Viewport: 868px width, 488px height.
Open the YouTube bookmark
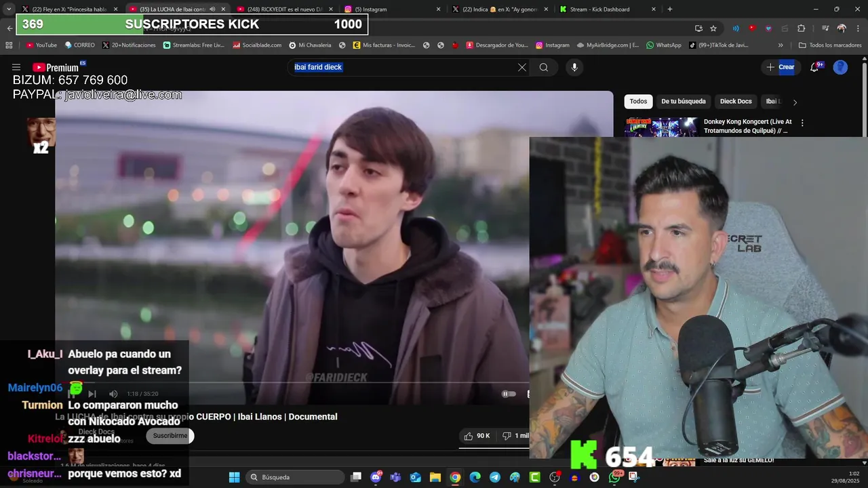tap(41, 45)
